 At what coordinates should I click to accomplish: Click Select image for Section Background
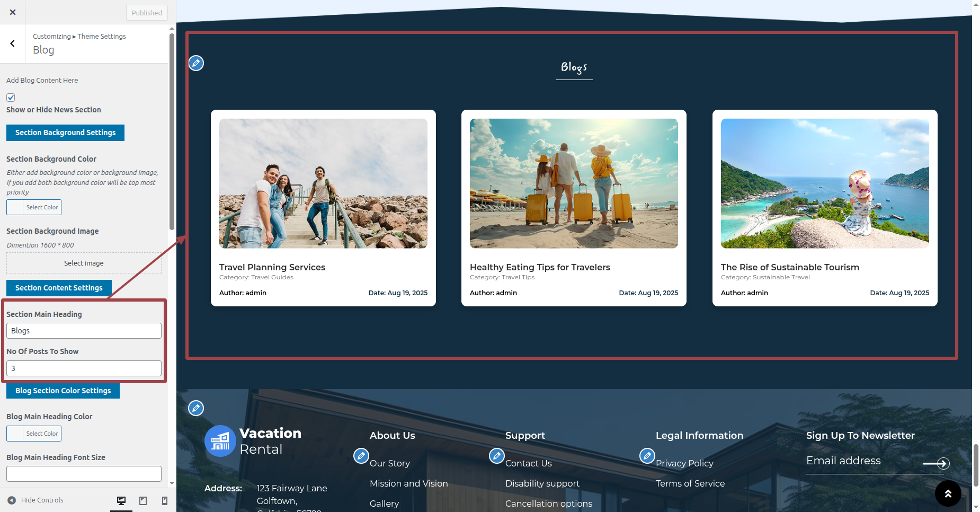pyautogui.click(x=84, y=263)
